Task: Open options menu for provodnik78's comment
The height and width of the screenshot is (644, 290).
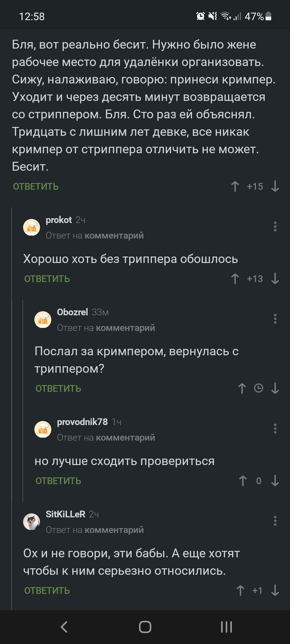Action: (275, 429)
